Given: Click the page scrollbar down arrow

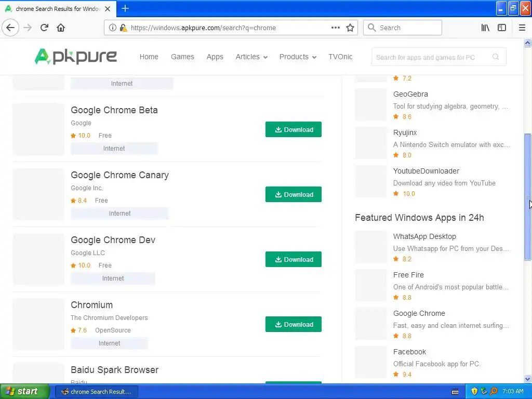Looking at the screenshot, I should 527,379.
